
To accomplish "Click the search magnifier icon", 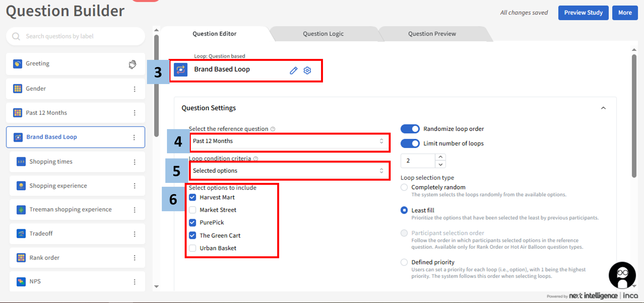I will click(16, 36).
